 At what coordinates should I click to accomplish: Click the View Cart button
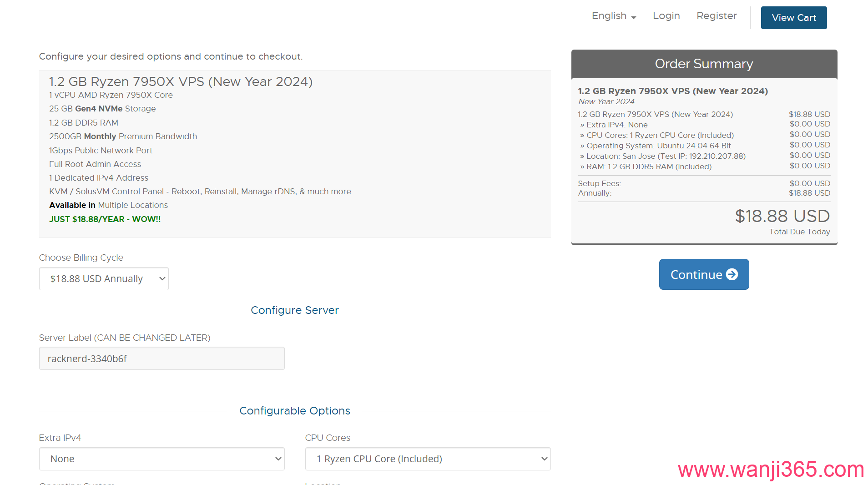click(793, 18)
